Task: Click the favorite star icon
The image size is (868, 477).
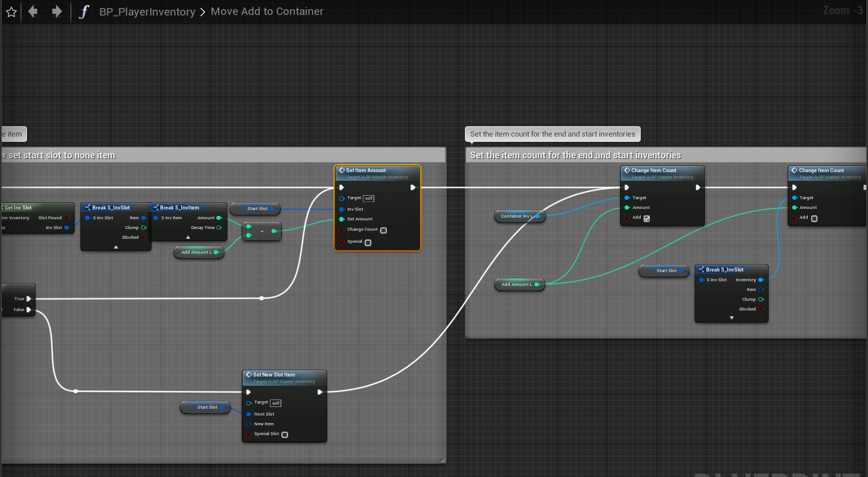Action: [11, 11]
